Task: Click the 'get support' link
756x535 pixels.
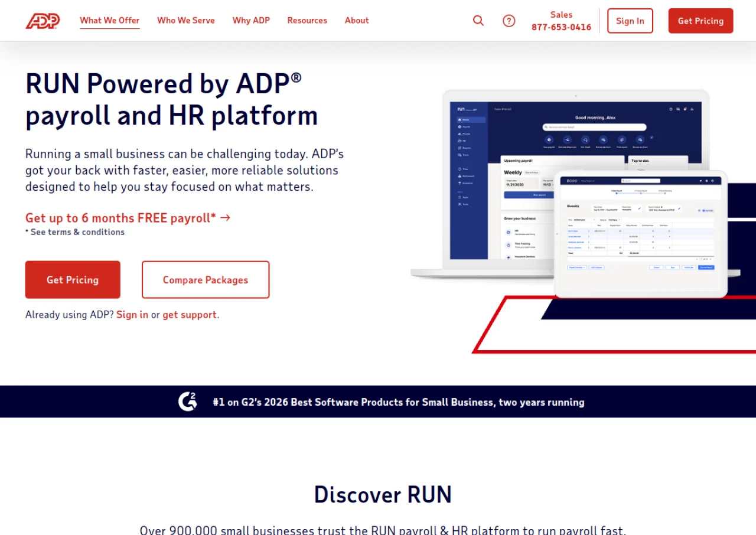Action: click(x=190, y=315)
